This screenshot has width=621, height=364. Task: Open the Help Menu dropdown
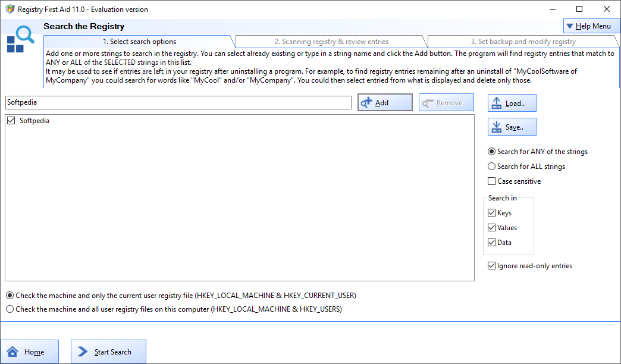point(591,26)
